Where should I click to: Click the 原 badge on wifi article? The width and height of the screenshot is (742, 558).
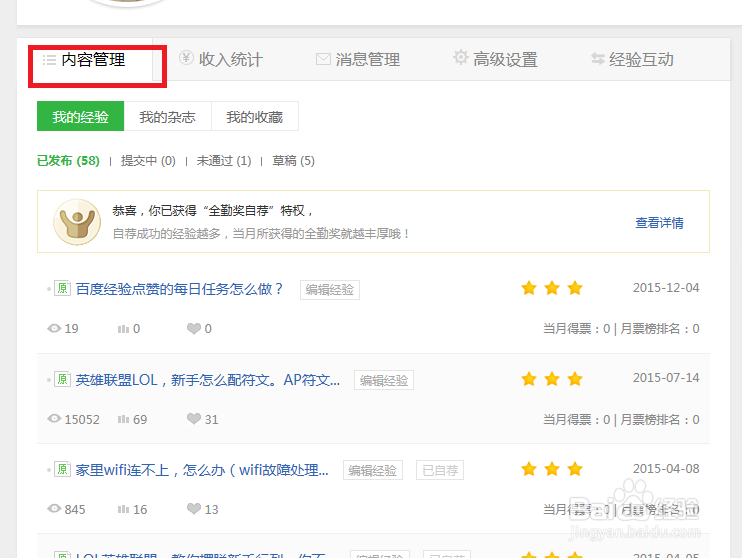tap(62, 469)
